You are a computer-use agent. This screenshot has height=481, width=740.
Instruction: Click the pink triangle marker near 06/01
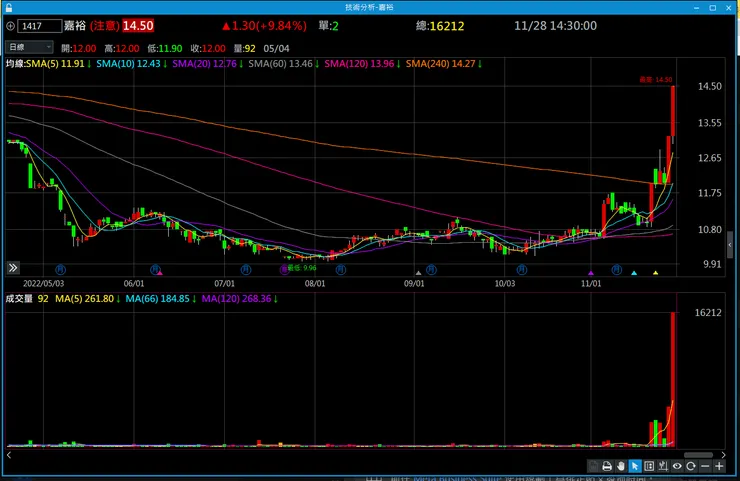coord(160,273)
